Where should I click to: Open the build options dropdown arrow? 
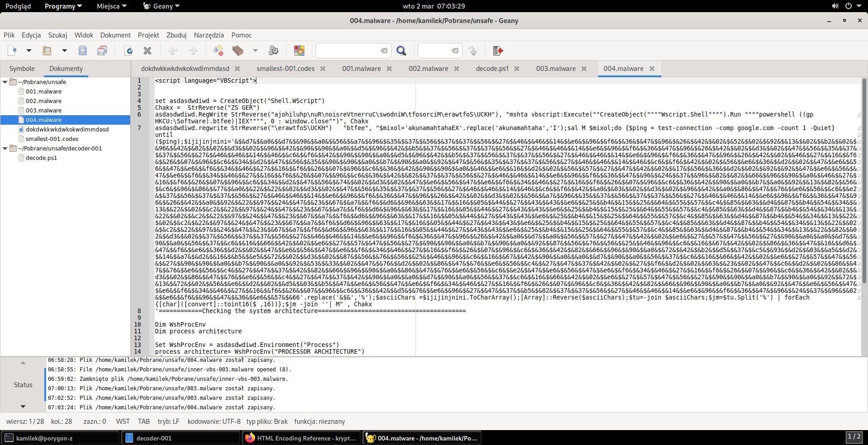point(255,51)
